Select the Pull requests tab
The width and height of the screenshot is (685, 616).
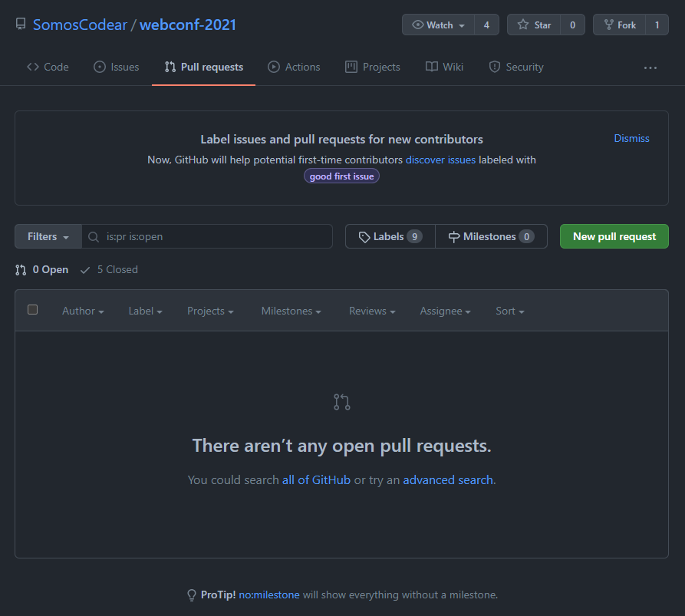pyautogui.click(x=203, y=67)
